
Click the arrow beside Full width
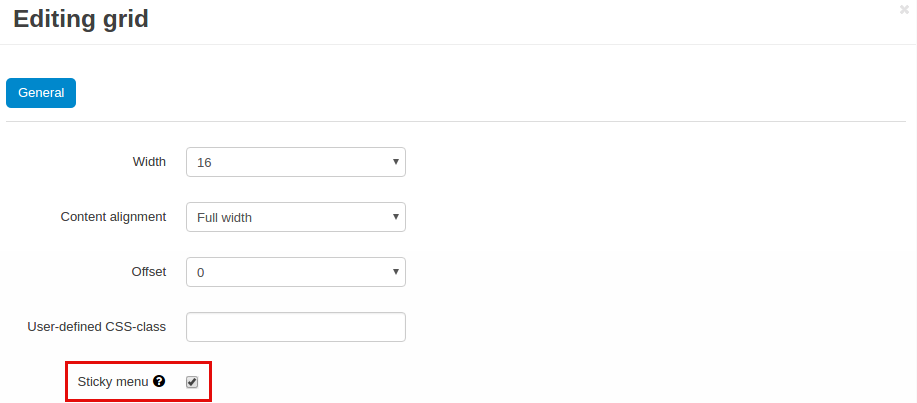pos(395,217)
